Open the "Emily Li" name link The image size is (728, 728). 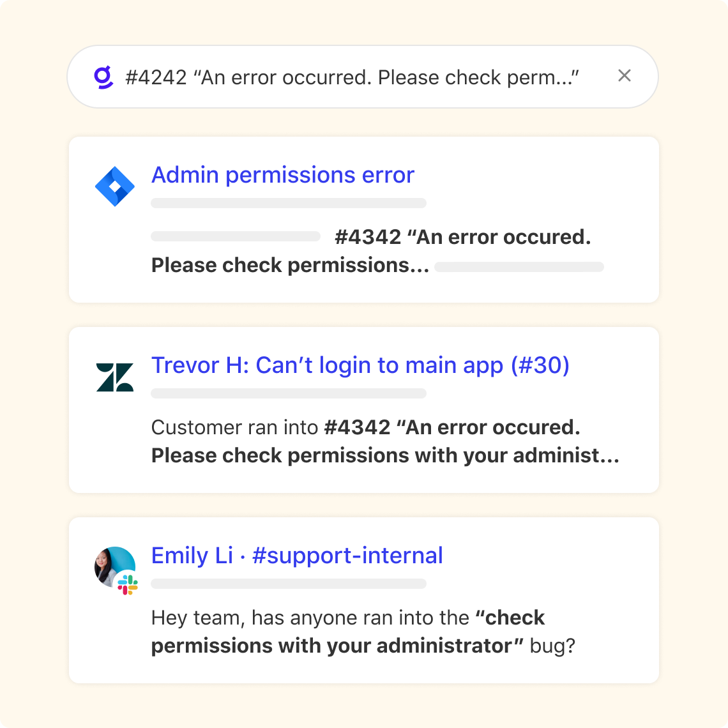(x=192, y=556)
